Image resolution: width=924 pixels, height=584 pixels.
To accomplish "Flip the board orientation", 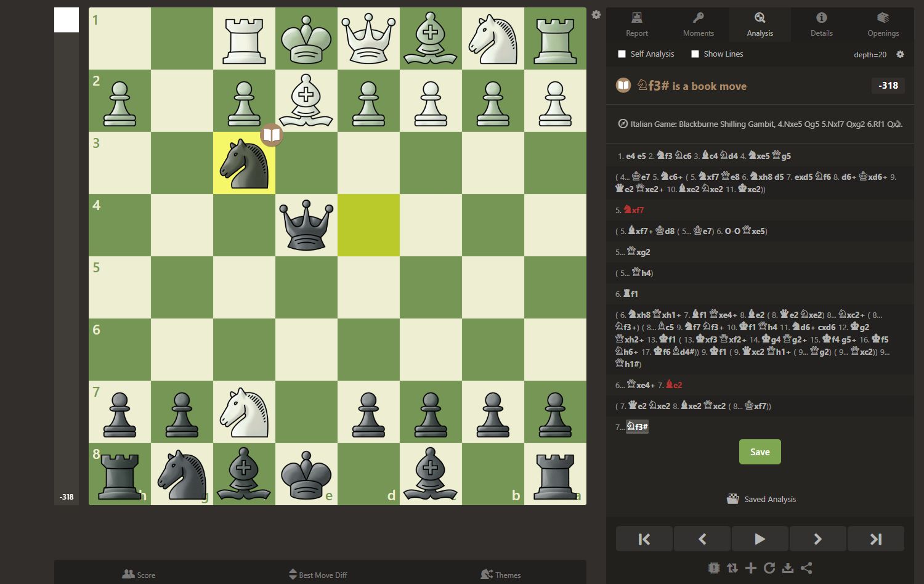I will point(732,568).
